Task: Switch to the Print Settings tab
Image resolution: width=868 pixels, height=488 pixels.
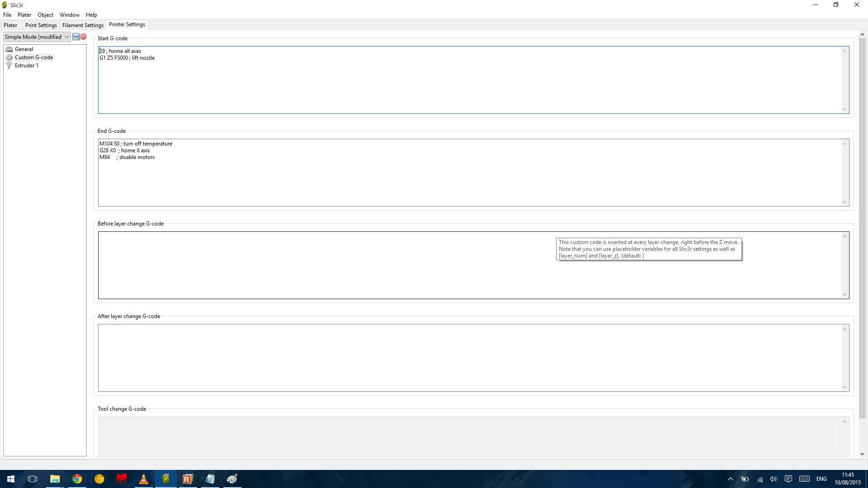Action: (41, 25)
